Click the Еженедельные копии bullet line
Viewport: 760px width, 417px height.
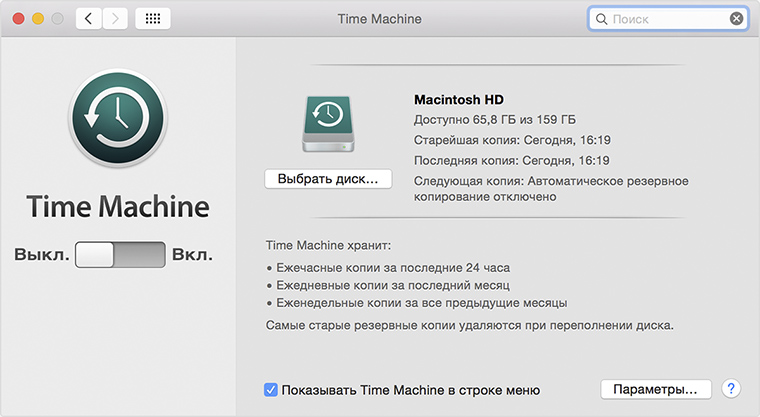click(x=416, y=303)
